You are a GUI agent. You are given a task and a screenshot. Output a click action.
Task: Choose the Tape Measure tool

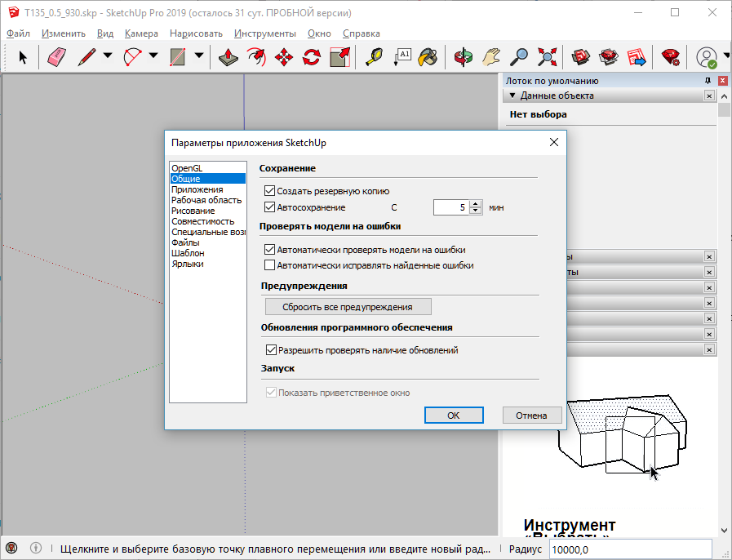[374, 57]
